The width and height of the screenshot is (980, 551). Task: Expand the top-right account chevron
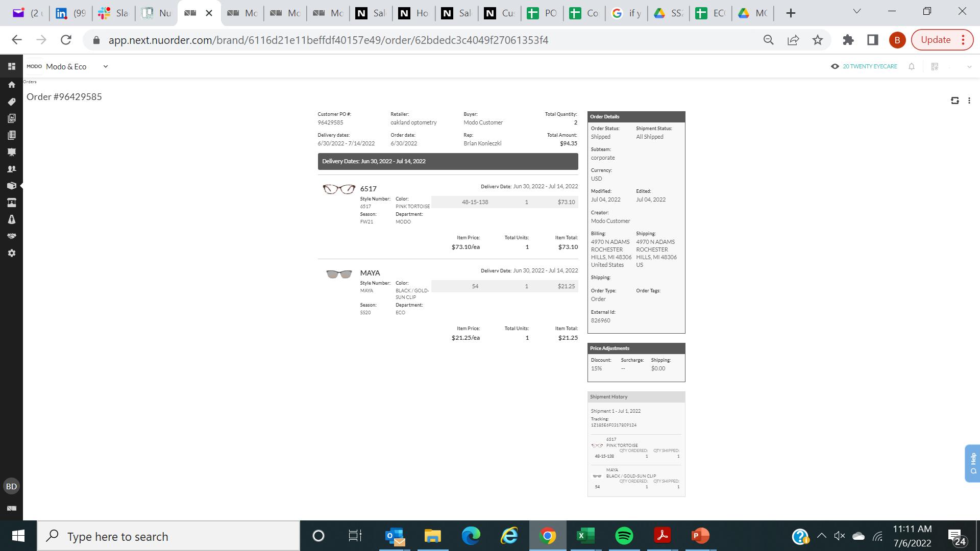(x=969, y=67)
